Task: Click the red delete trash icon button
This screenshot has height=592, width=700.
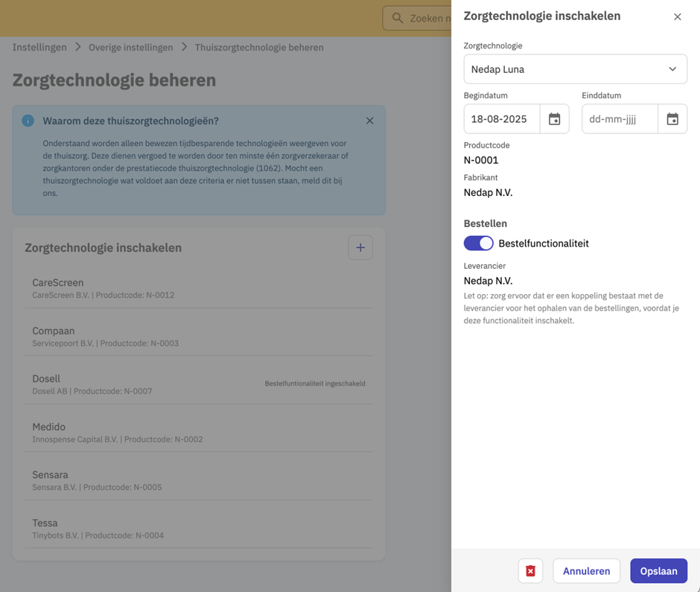Action: click(x=530, y=570)
